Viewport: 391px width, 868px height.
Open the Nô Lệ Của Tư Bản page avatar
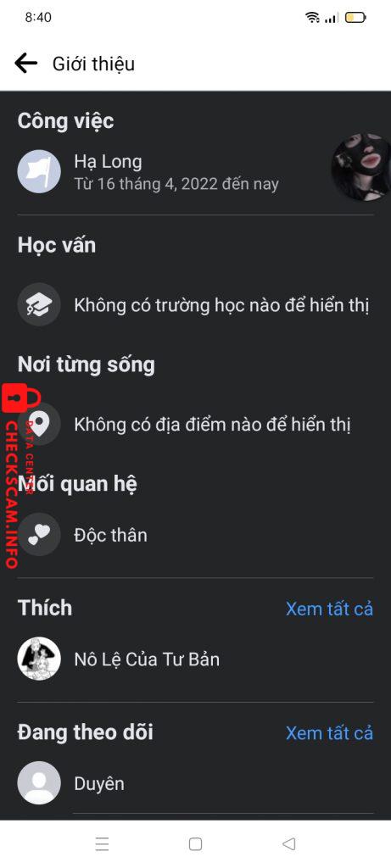[39, 659]
